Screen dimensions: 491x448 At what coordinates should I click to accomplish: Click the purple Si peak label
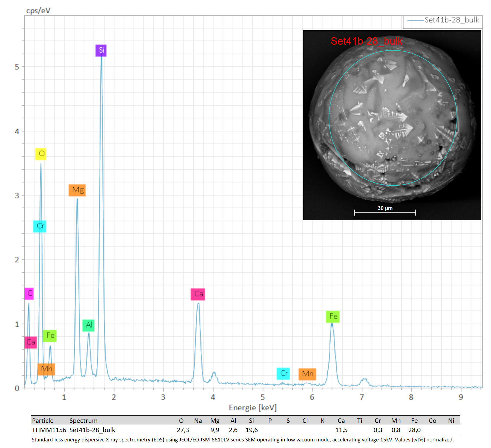101,50
